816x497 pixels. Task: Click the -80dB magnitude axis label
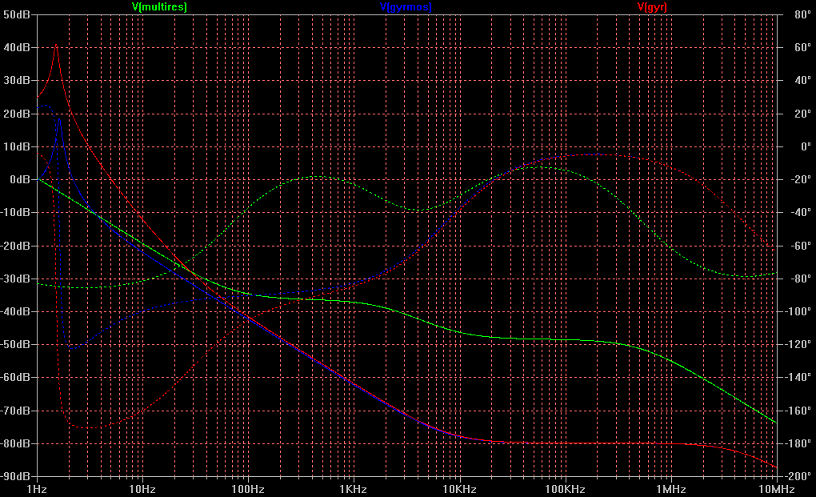pyautogui.click(x=16, y=443)
